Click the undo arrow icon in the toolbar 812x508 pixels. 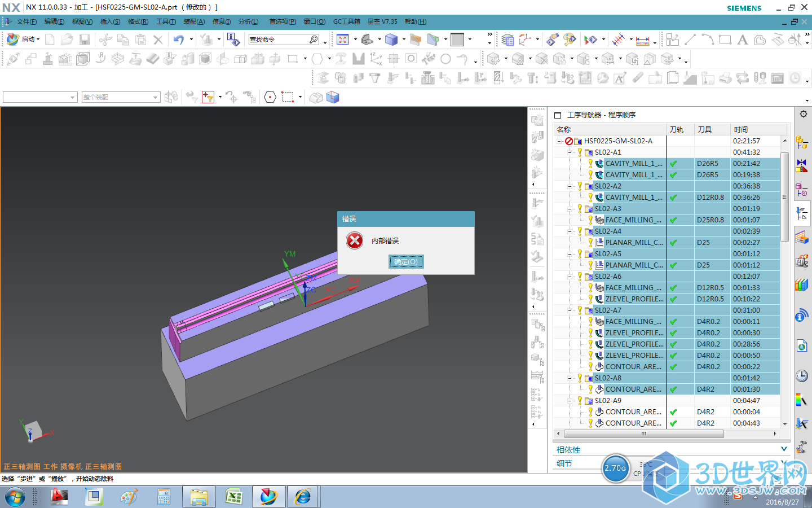179,40
